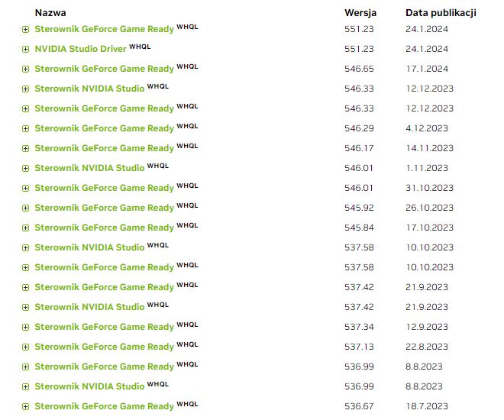Click the Data publikacji column header
This screenshot has width=504, height=420.
point(441,13)
